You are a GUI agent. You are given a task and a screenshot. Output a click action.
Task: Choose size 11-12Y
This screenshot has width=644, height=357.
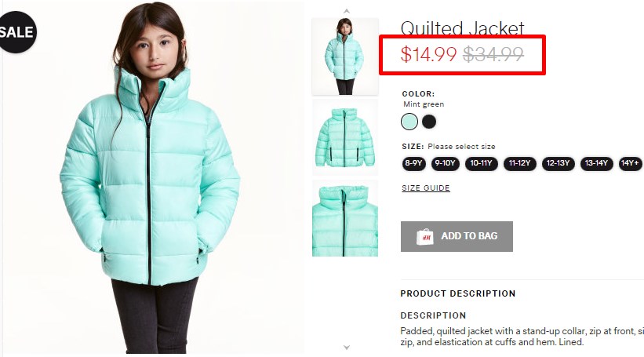(x=519, y=163)
